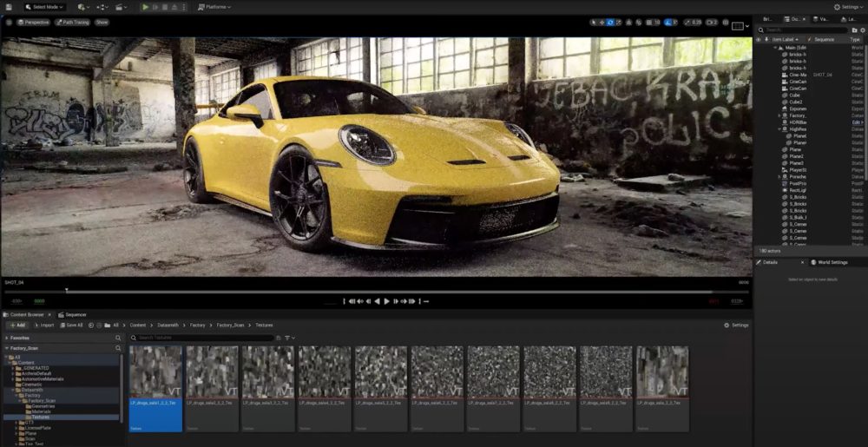868x447 pixels.
Task: Open the cinematics clapperboard dropdown
Action: (122, 7)
